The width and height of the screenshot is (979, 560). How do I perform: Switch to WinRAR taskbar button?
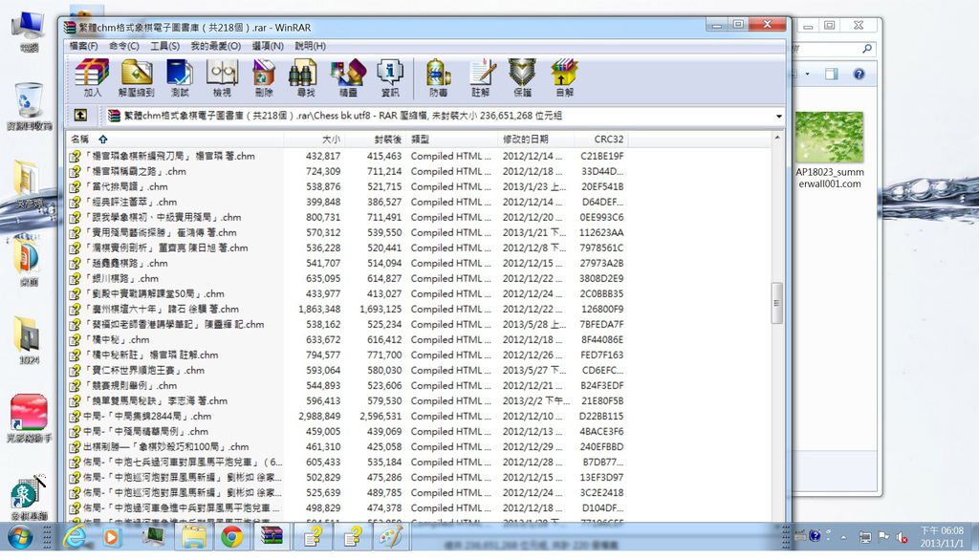coord(272,537)
